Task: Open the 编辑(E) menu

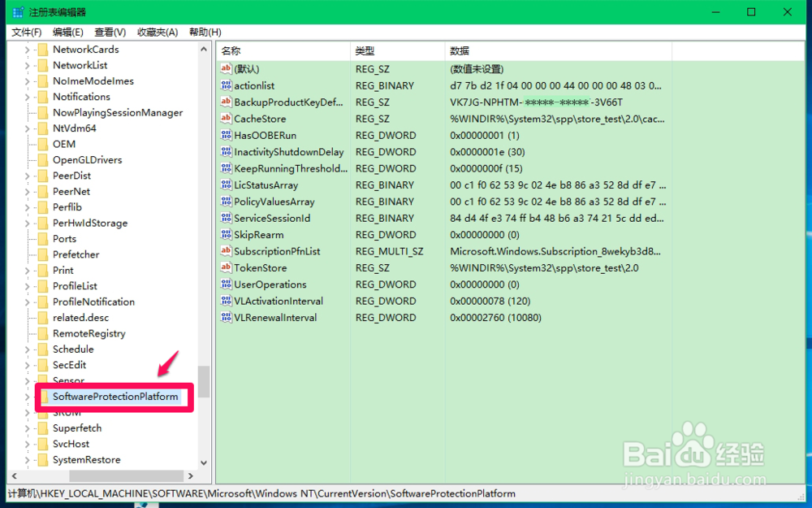Action: 68,33
